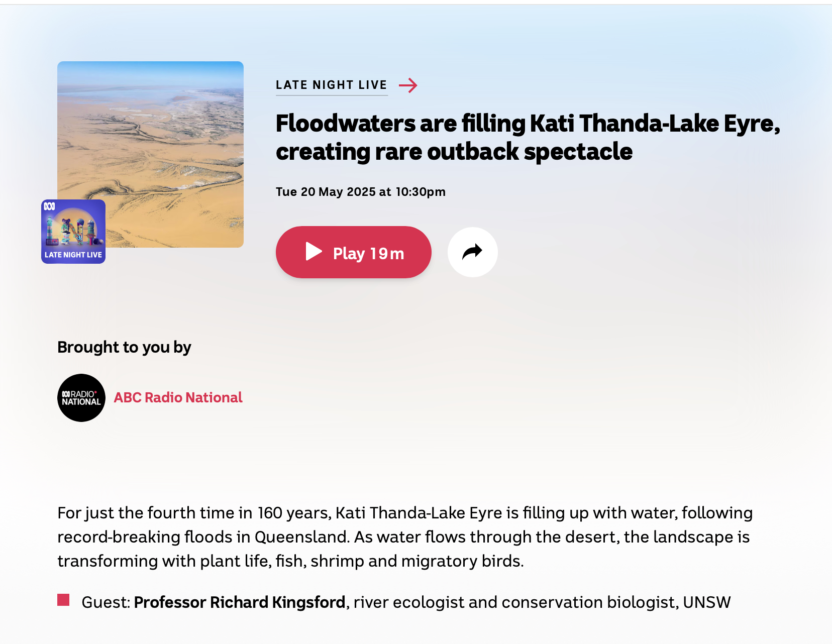Open the Late Night Live program badge artwork
The image size is (832, 644).
point(73,232)
